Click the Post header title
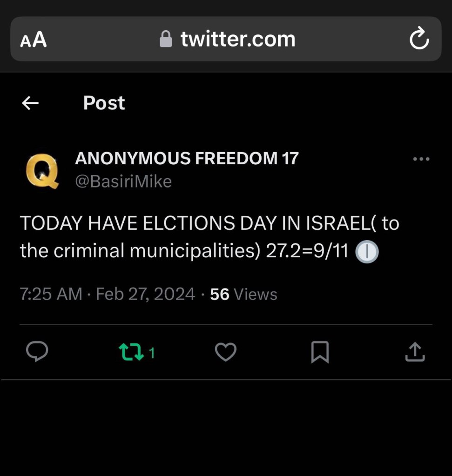 (104, 103)
